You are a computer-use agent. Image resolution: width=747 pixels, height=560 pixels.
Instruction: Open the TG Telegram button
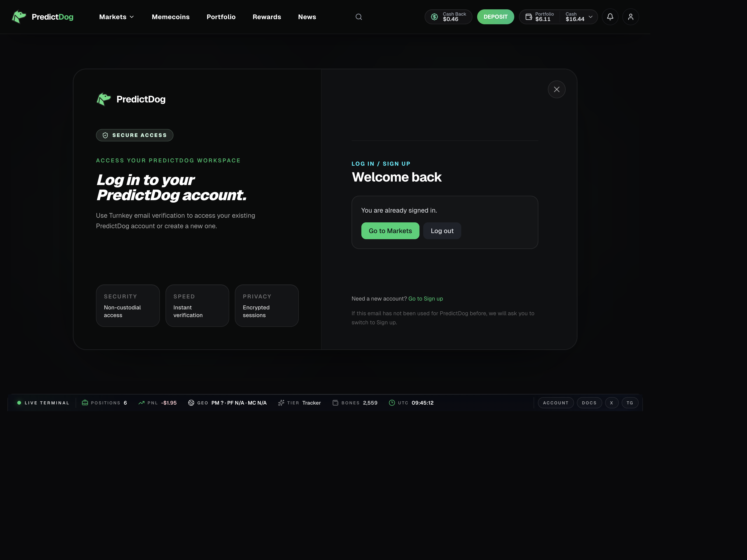pos(630,403)
